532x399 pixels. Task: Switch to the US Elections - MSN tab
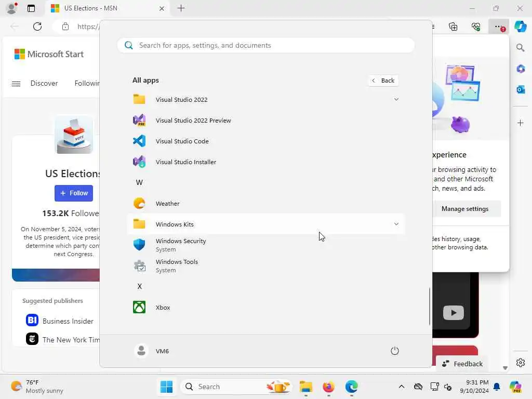click(108, 8)
